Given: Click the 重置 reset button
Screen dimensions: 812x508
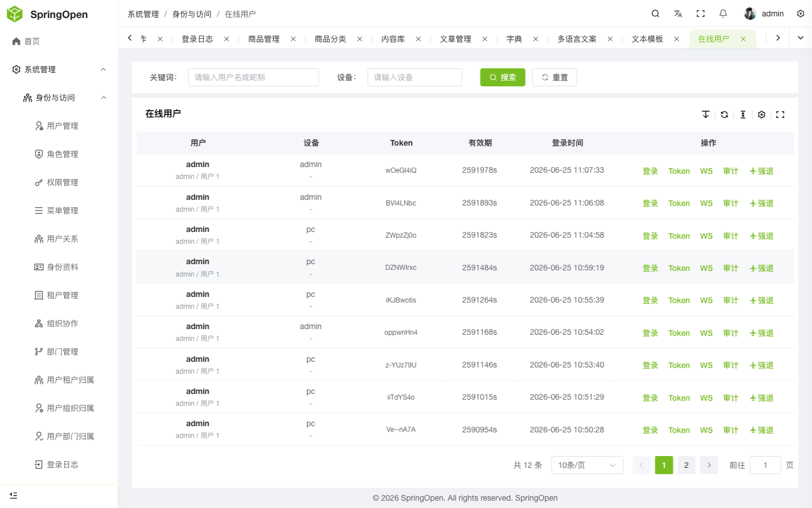Looking at the screenshot, I should [554, 77].
